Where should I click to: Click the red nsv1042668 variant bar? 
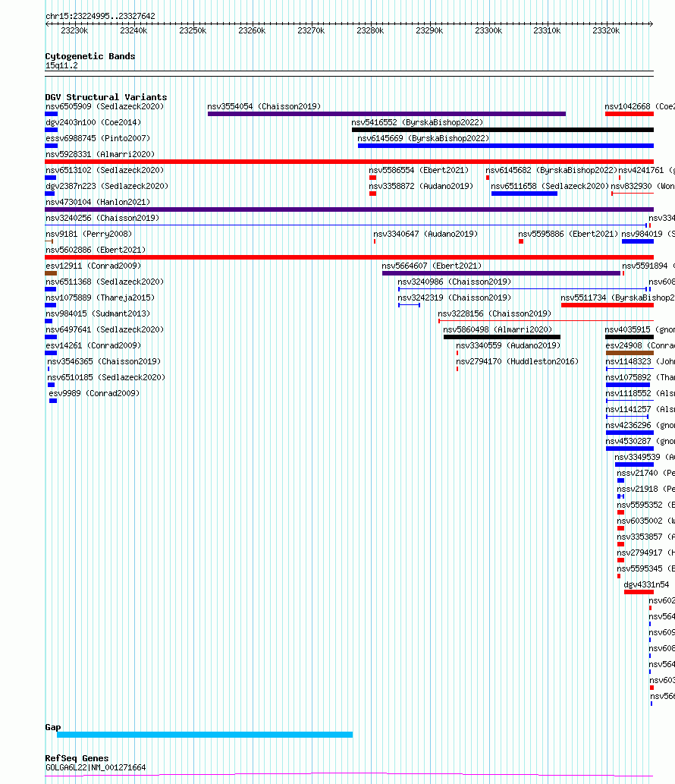point(629,114)
